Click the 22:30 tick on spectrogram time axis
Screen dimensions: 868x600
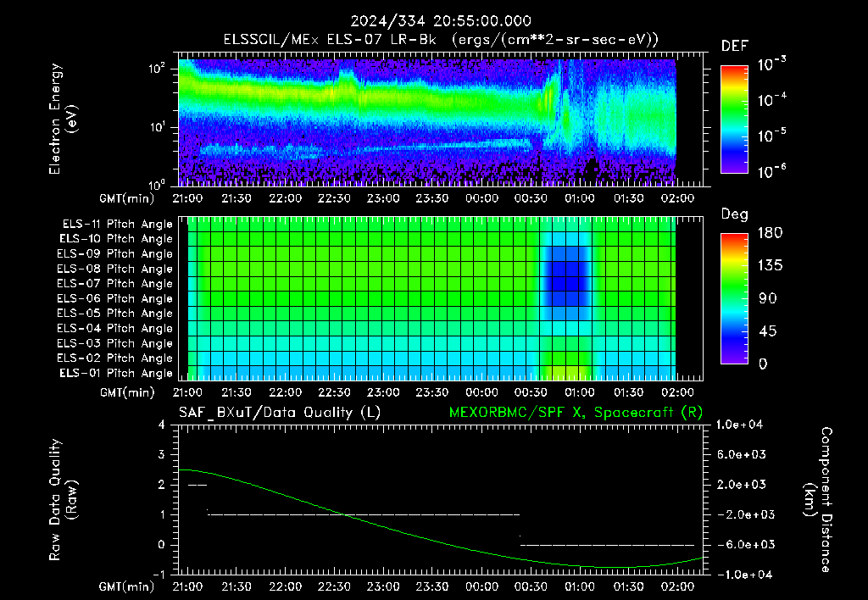tap(334, 198)
